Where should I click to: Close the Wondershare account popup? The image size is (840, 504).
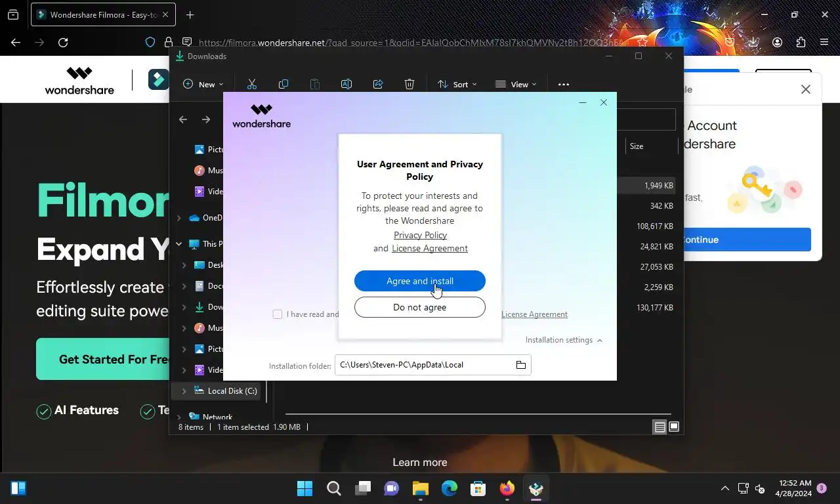pos(806,89)
